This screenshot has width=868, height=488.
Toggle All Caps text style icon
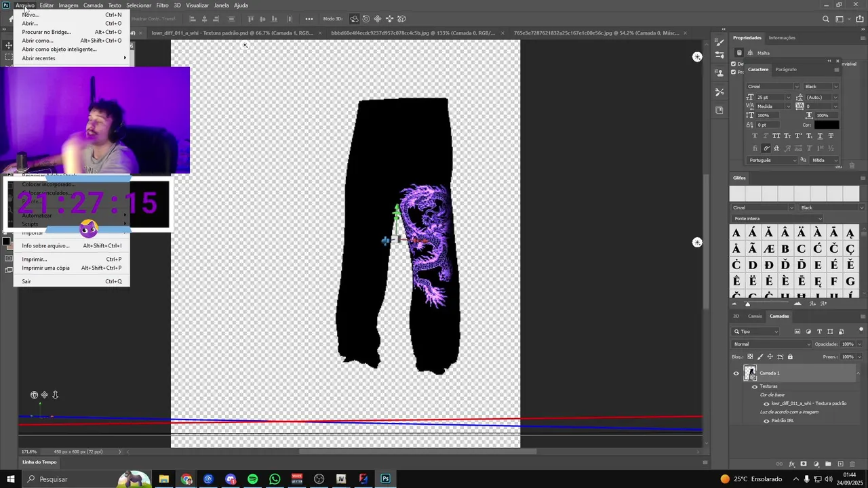pyautogui.click(x=776, y=136)
